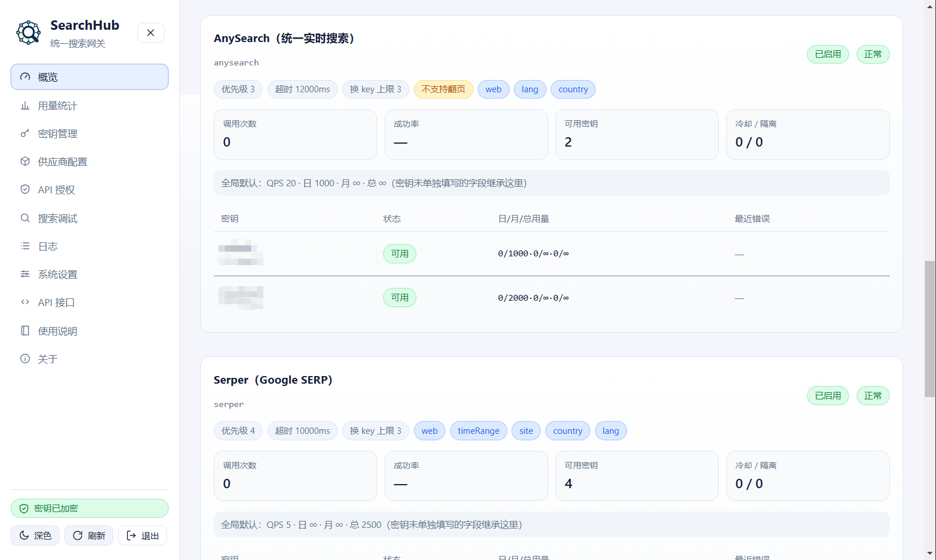Click 可用 status for 0/2000 key row

400,298
